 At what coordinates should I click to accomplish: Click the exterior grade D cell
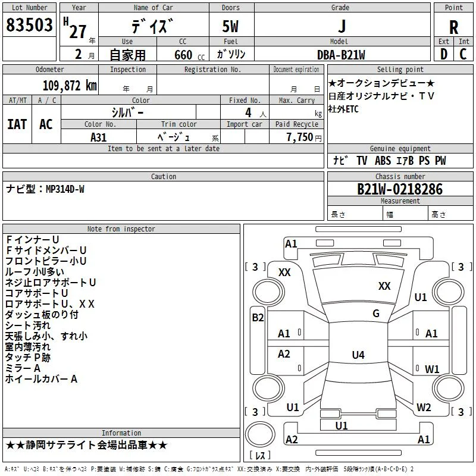[444, 54]
